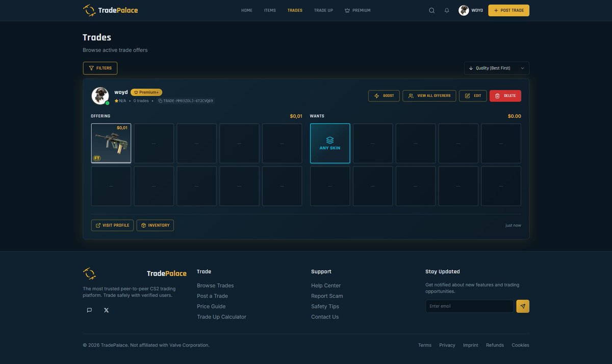
Task: Open the Inventory button
Action: point(155,225)
